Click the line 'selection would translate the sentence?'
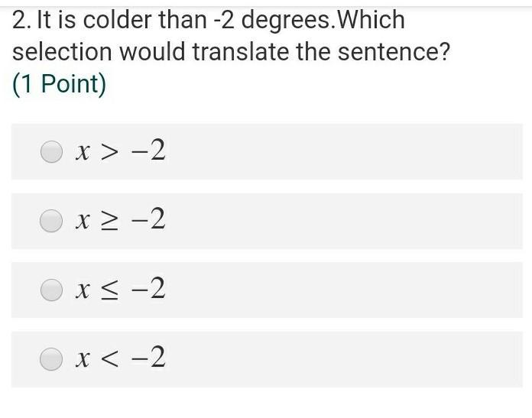The height and width of the screenshot is (418, 532). [231, 52]
